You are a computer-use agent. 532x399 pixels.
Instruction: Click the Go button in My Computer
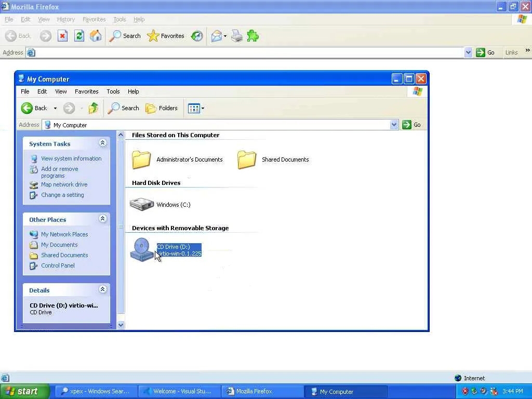pos(411,125)
